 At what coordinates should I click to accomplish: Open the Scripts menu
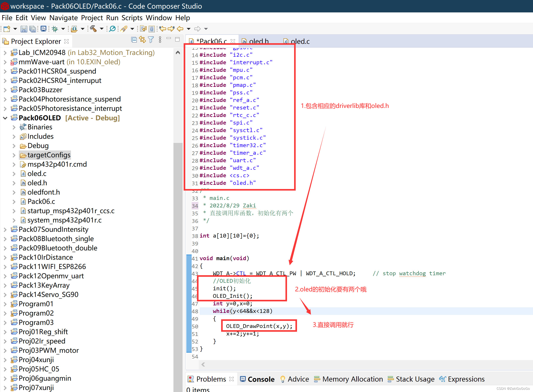(x=132, y=18)
